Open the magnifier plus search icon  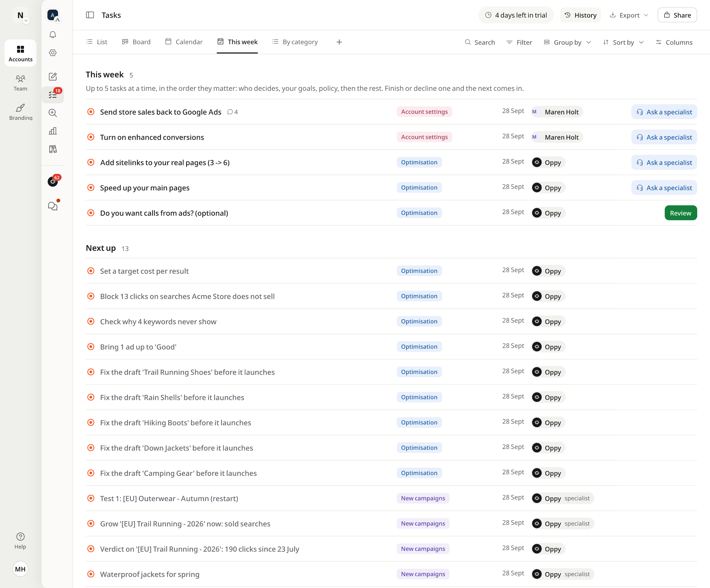[x=53, y=113]
